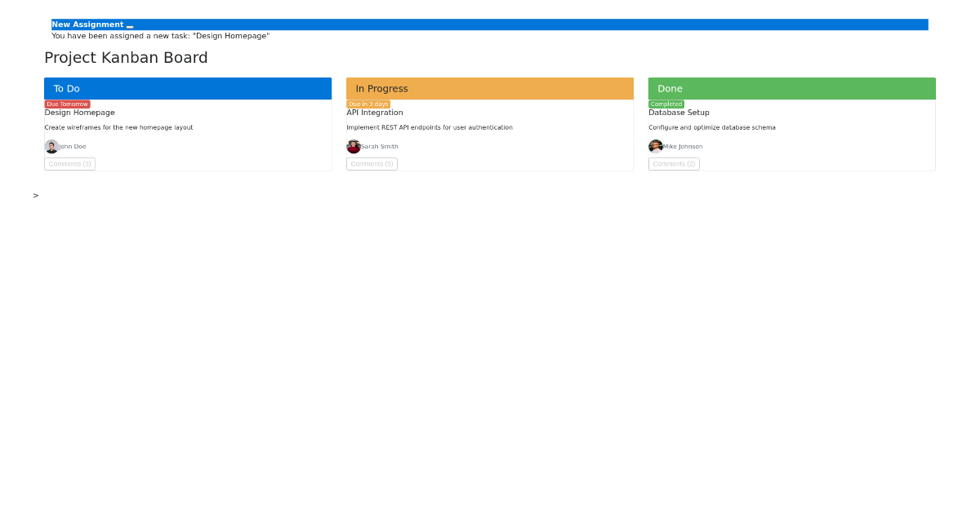980x514 pixels.
Task: Click John Doe's avatar icon
Action: click(51, 145)
